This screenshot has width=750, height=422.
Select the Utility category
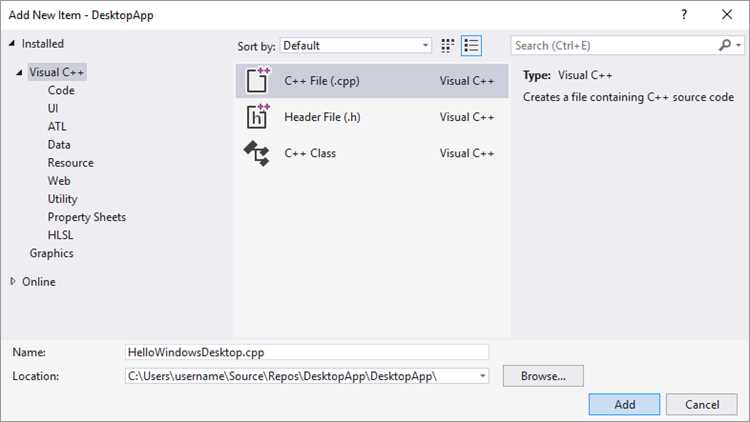62,199
